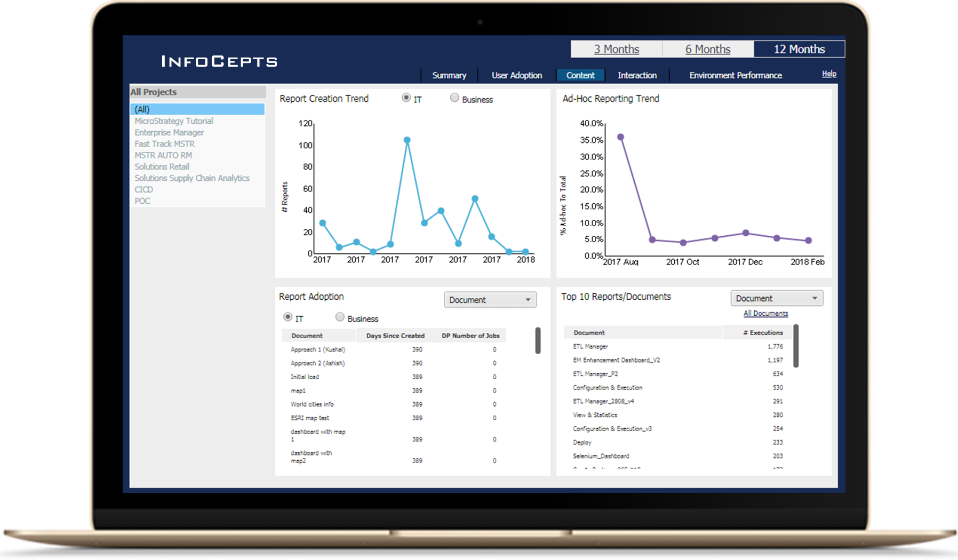Open Environment Performance tab
The image size is (958, 560).
pos(735,75)
